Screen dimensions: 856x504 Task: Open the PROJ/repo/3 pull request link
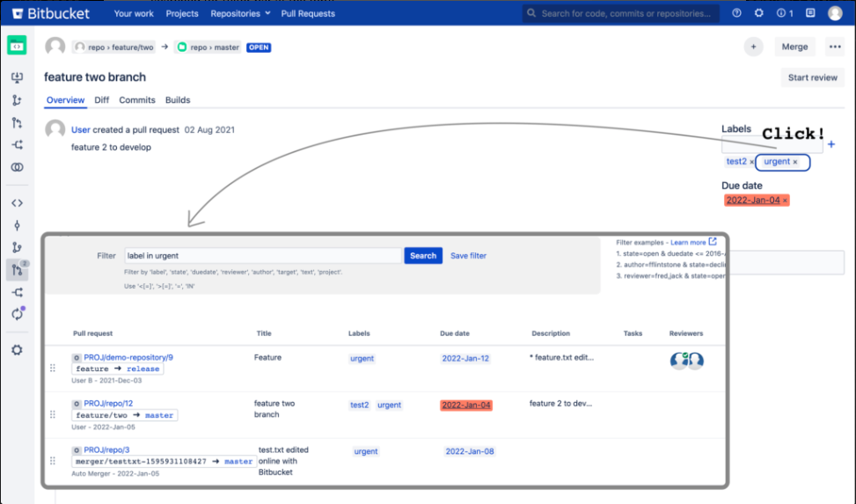(x=106, y=450)
